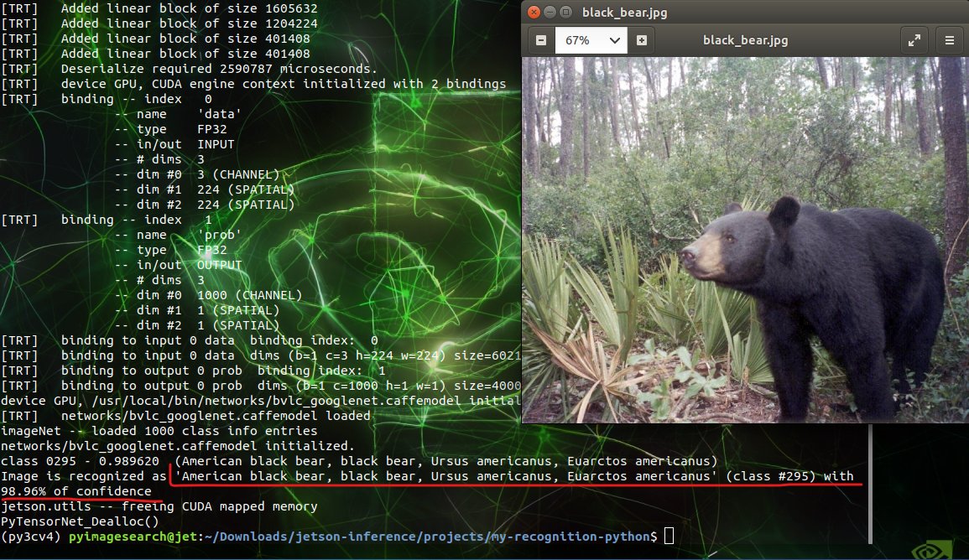The height and width of the screenshot is (560, 969).
Task: Click 'device GPU, CUDA engine context initialized' line
Action: (283, 84)
